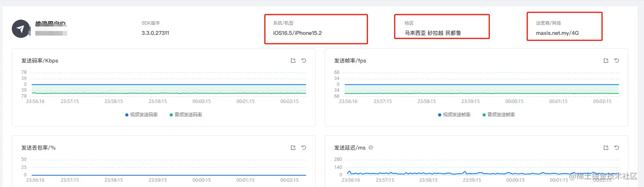Click the 发送延迟/ms chart title
This screenshot has height=187, width=644.
click(x=350, y=147)
